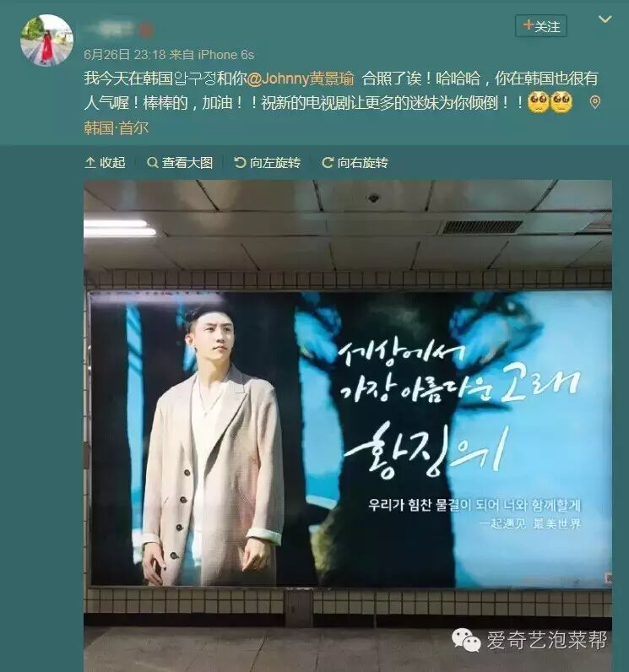Collapse the image with 收起

pos(105,162)
